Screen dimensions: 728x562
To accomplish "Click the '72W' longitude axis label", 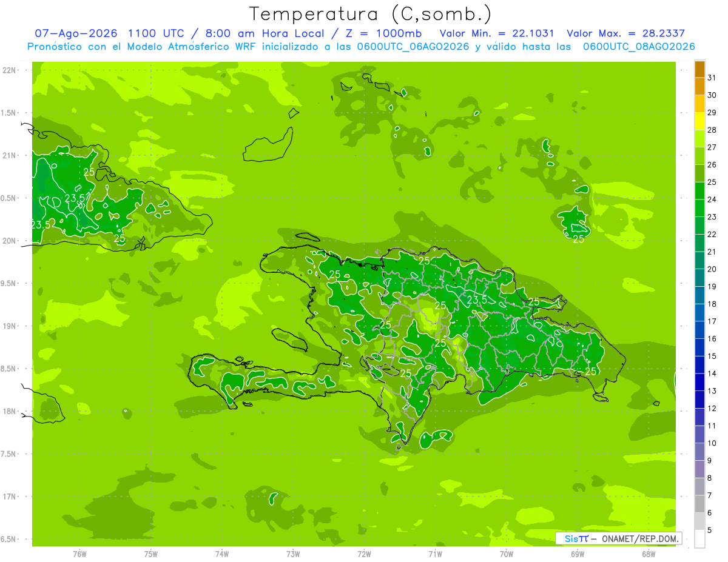I will click(x=365, y=554).
